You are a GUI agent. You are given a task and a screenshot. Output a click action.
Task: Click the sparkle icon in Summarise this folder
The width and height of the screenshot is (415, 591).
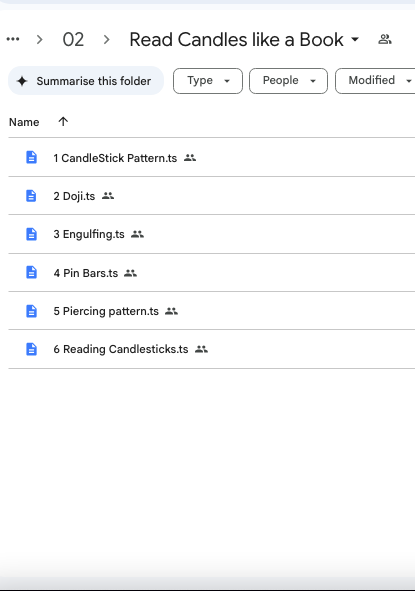pos(22,81)
